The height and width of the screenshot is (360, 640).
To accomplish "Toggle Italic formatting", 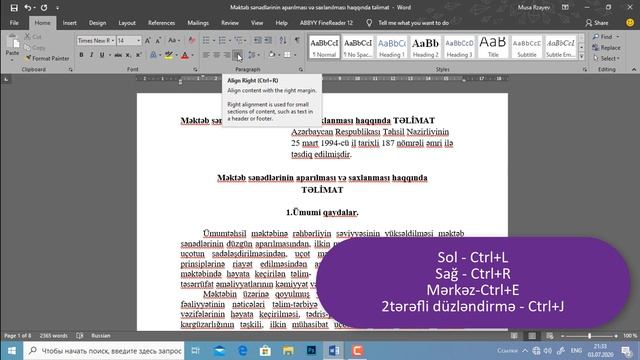I will click(x=91, y=55).
